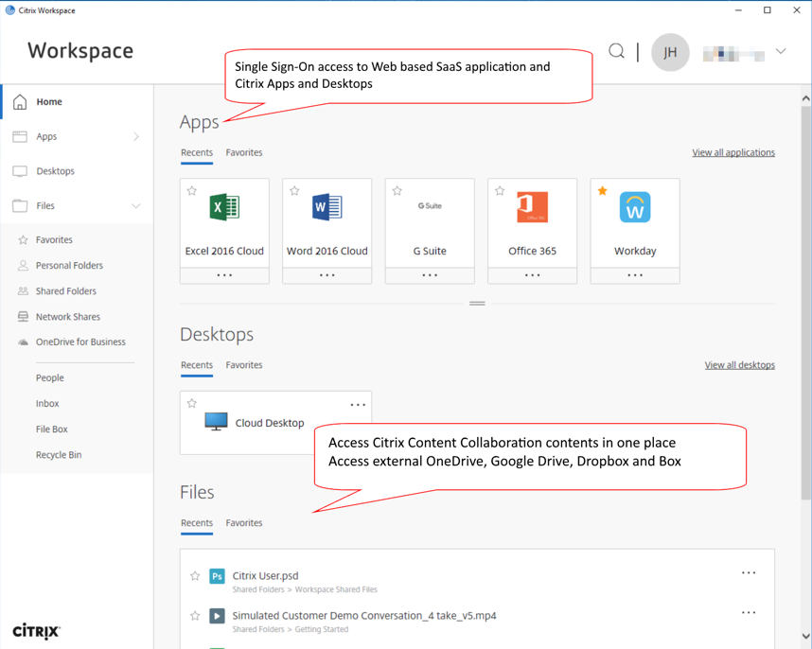Click the JH user avatar

670,52
